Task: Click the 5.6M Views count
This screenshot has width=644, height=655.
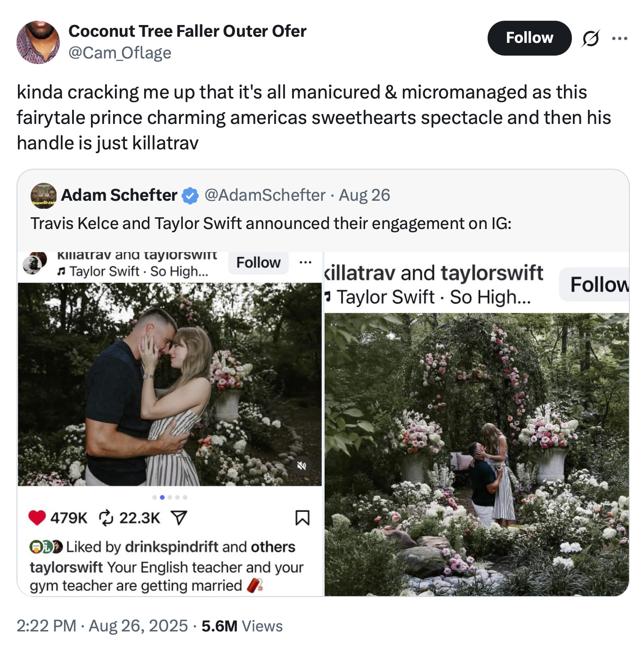Action: pyautogui.click(x=242, y=626)
